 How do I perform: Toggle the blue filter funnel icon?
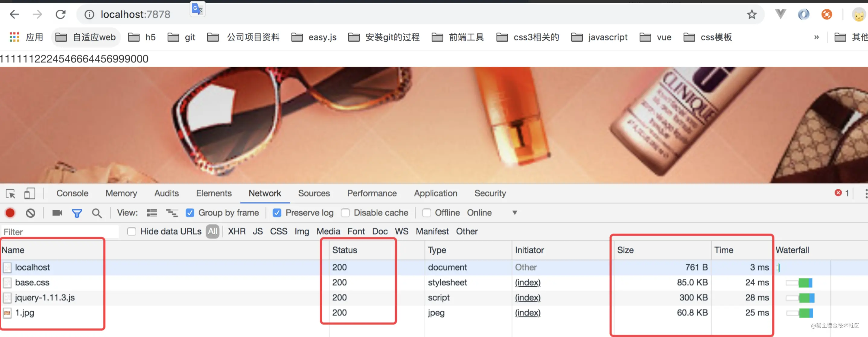(x=77, y=213)
